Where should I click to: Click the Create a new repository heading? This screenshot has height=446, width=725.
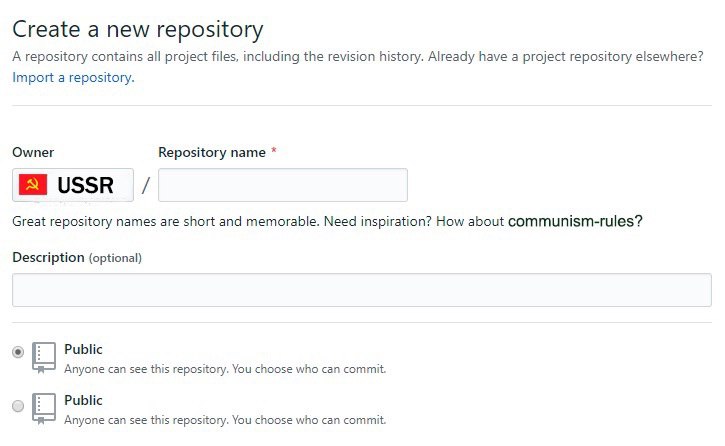point(138,30)
